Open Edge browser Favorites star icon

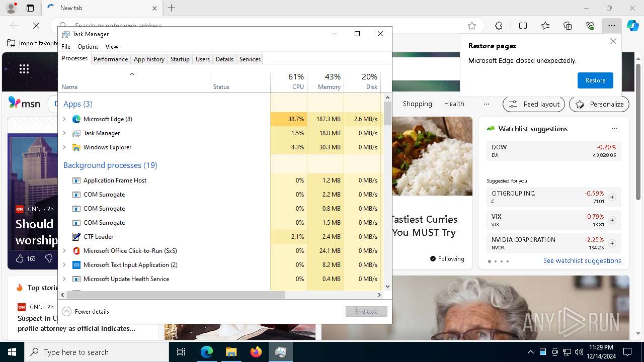click(x=472, y=26)
